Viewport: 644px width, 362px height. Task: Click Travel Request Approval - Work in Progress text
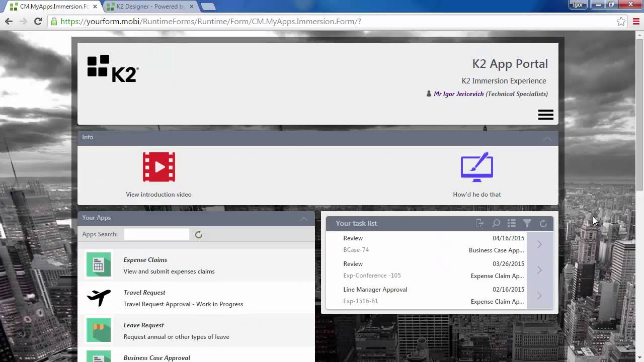(183, 304)
